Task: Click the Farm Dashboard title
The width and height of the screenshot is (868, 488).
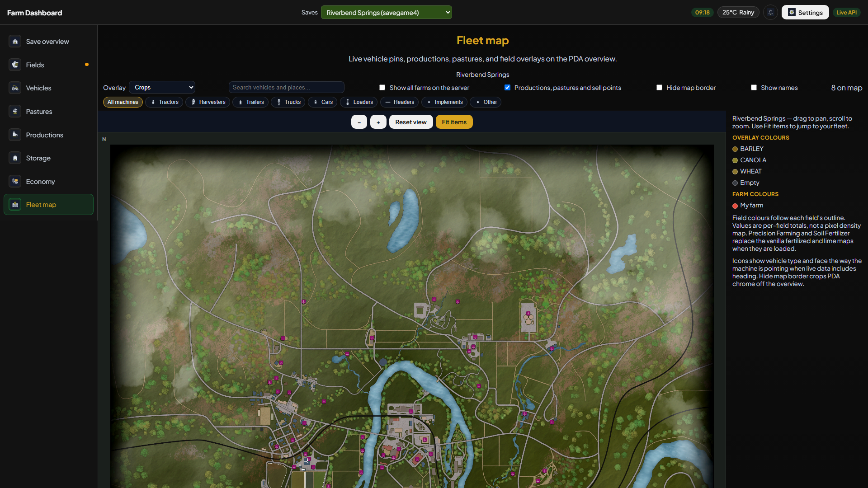Action: 35,13
